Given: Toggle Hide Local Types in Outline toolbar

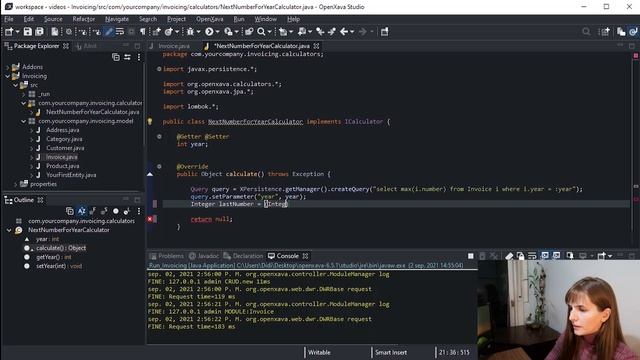Looking at the screenshot, I should click(x=127, y=211).
